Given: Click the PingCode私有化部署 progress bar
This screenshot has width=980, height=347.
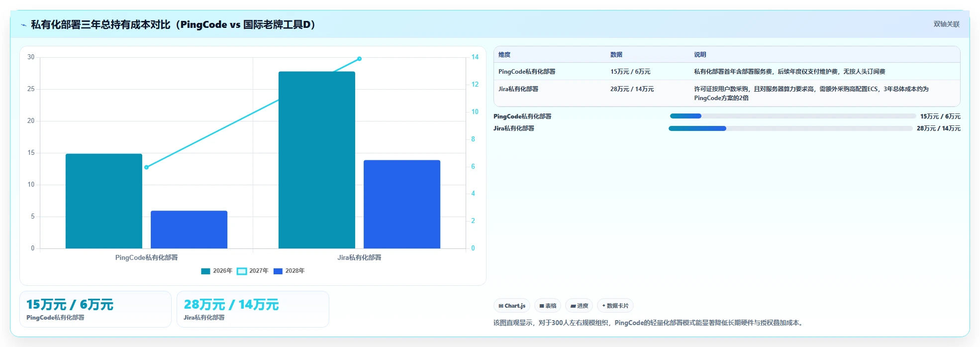Looking at the screenshot, I should (x=793, y=116).
